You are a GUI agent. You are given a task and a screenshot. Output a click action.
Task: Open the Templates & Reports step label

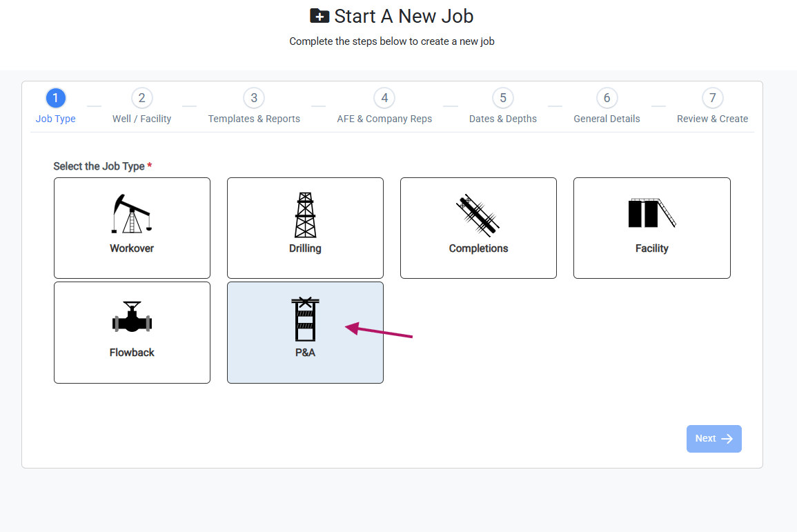pyautogui.click(x=254, y=119)
